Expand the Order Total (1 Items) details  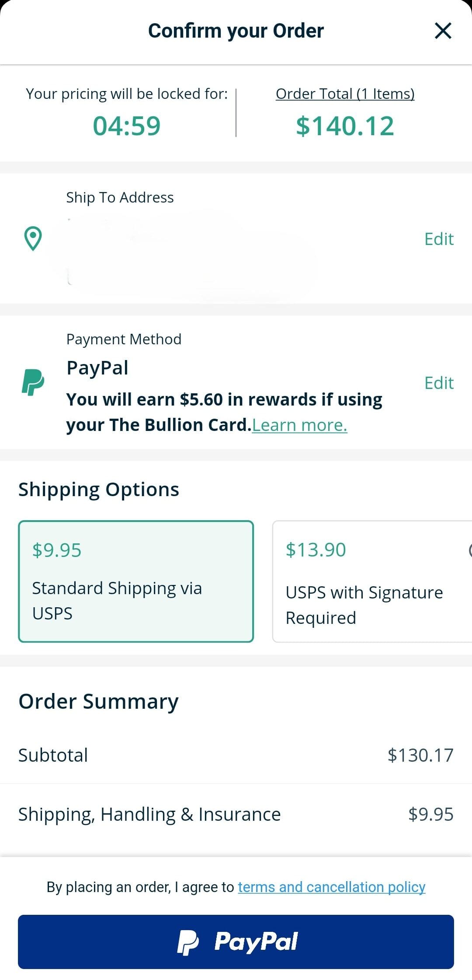click(x=345, y=93)
